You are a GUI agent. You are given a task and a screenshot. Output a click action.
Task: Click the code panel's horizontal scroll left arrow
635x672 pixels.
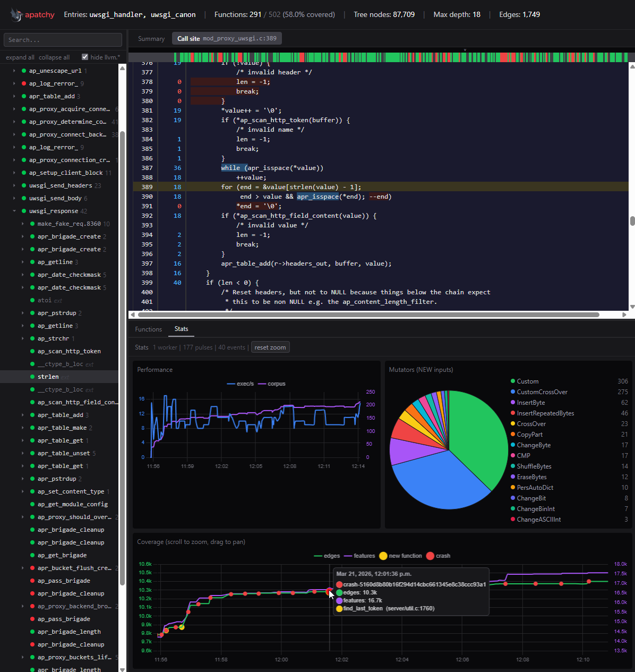pyautogui.click(x=133, y=314)
